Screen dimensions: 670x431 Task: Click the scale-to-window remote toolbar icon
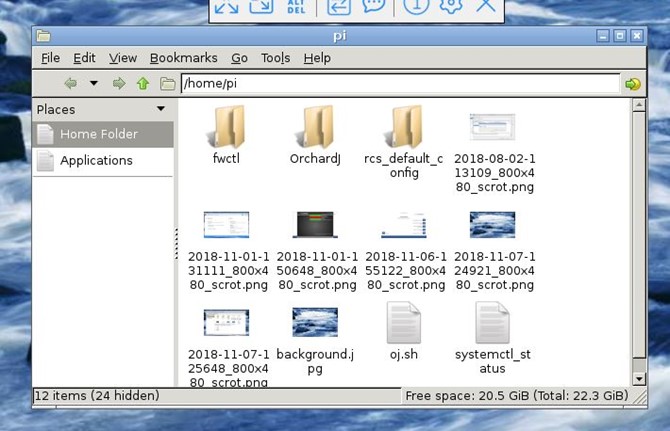click(x=261, y=6)
